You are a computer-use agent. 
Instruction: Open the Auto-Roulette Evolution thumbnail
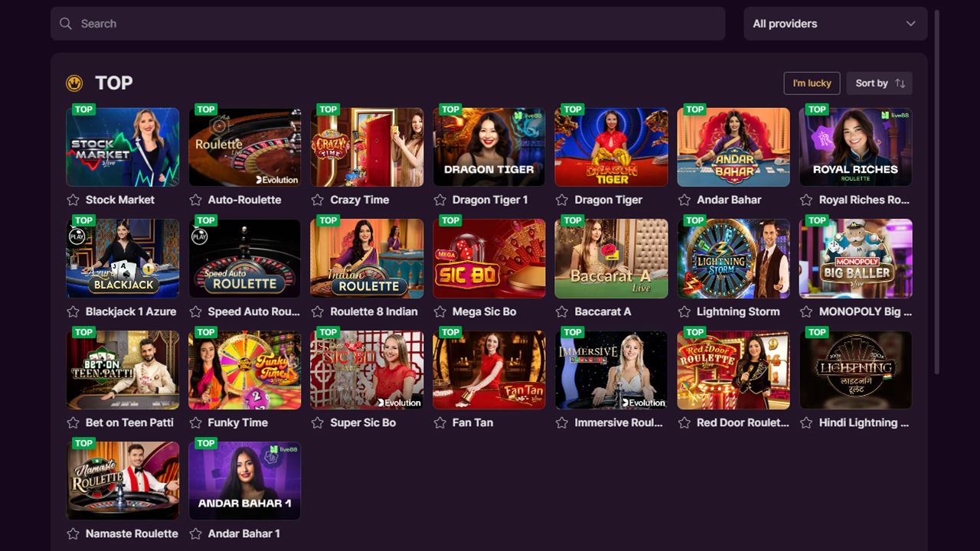(x=245, y=147)
